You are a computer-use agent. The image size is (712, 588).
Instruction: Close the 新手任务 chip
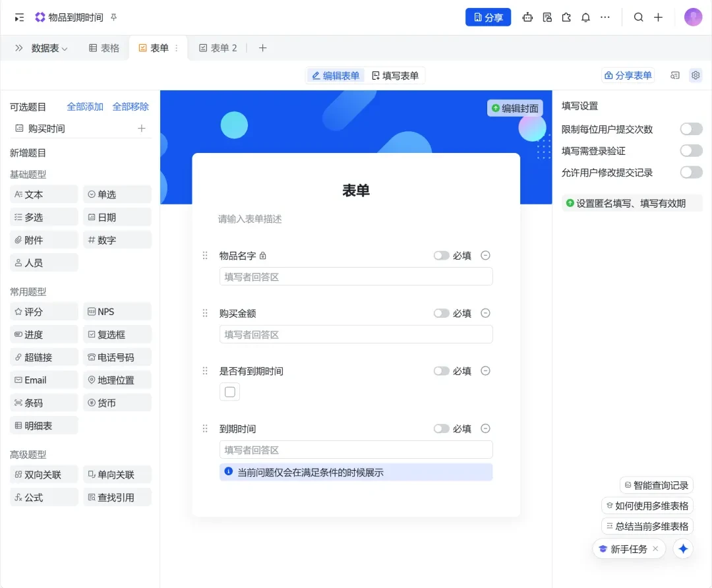(x=655, y=548)
